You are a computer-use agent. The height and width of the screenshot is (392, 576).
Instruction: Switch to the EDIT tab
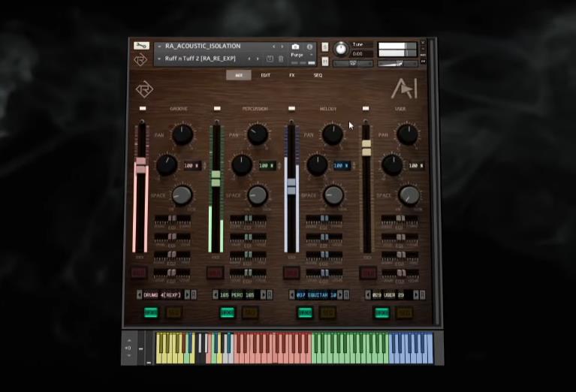point(265,75)
